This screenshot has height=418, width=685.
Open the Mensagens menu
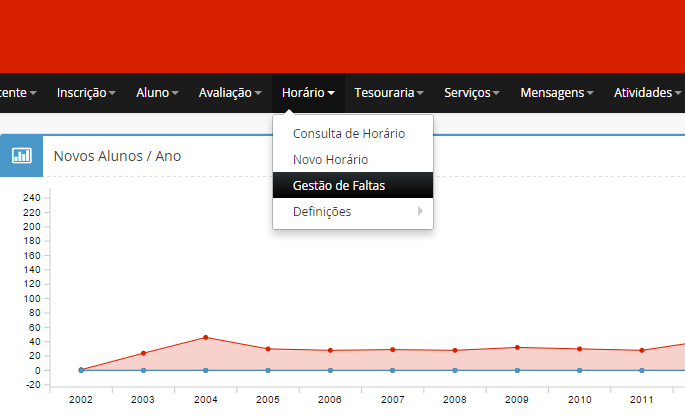[x=558, y=92]
